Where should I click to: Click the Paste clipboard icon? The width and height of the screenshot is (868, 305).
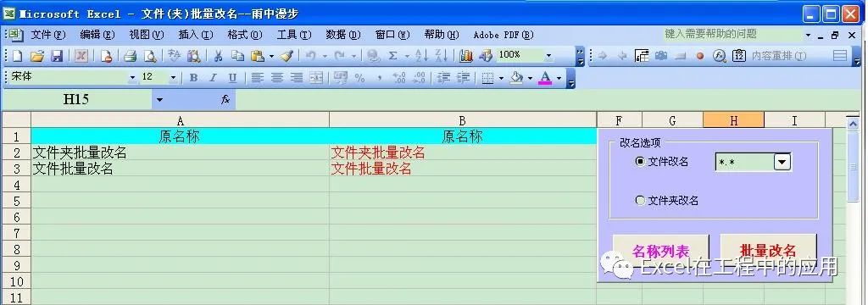[x=258, y=56]
